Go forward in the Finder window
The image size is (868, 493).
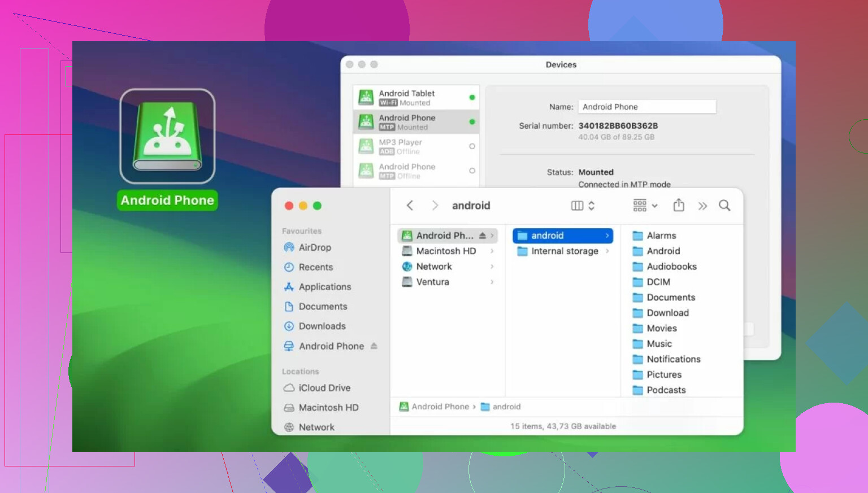[x=435, y=206]
